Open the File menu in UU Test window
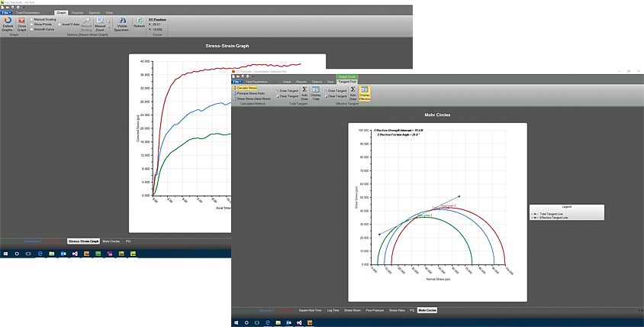The width and height of the screenshot is (644, 327). pos(6,12)
